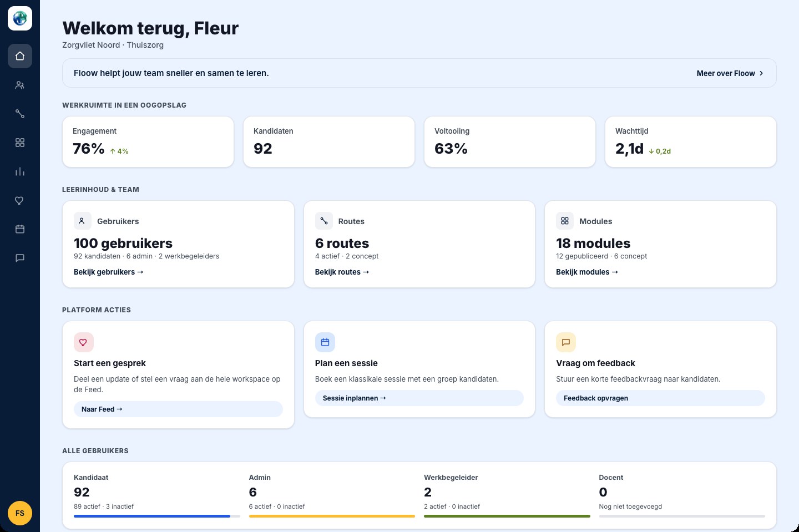Screen dimensions: 799x532
Task: Select the Wachttijd 2,1d stat card
Action: (x=691, y=141)
